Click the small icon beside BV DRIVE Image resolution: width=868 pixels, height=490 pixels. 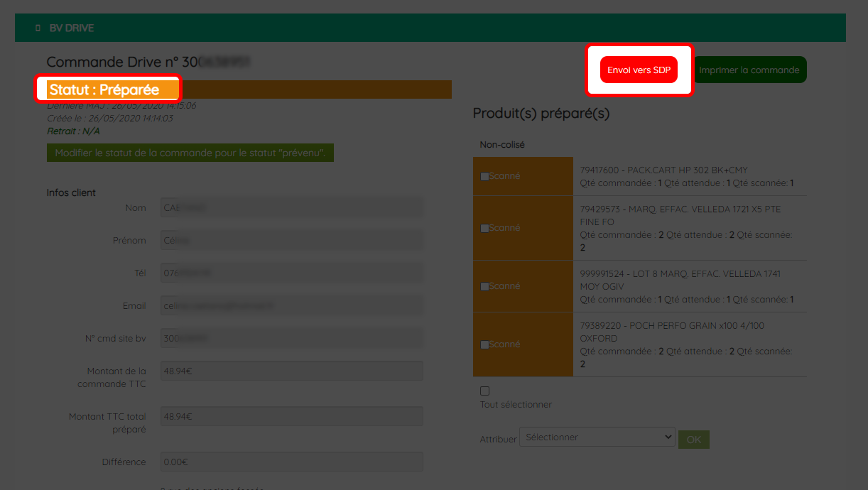tap(38, 28)
